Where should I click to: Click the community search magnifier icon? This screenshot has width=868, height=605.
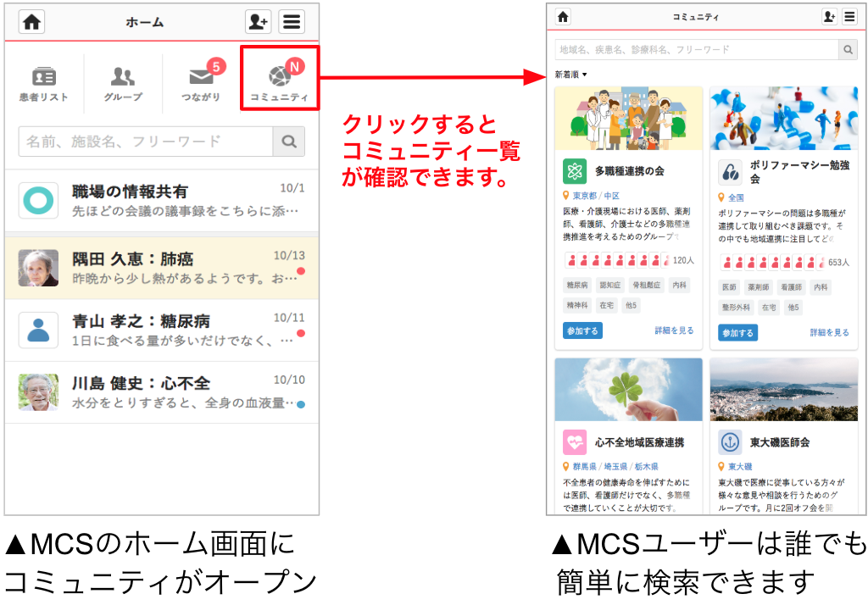coord(848,50)
